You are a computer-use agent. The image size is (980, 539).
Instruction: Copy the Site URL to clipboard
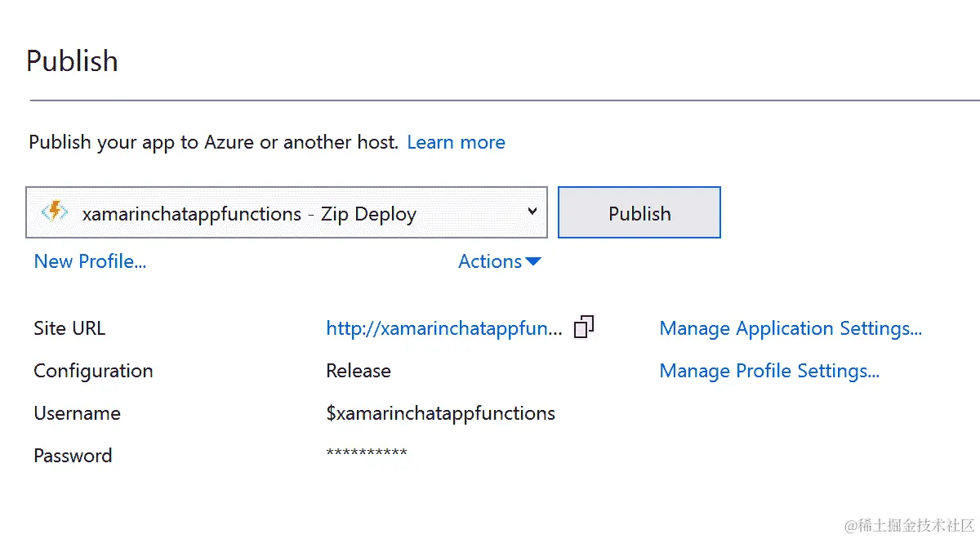pyautogui.click(x=584, y=327)
